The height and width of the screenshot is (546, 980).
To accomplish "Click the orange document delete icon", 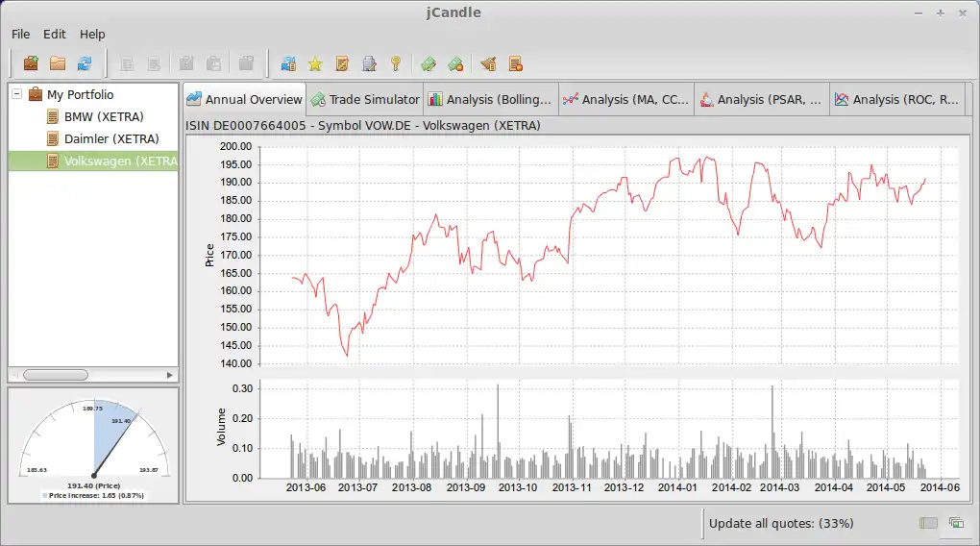I will 516,63.
